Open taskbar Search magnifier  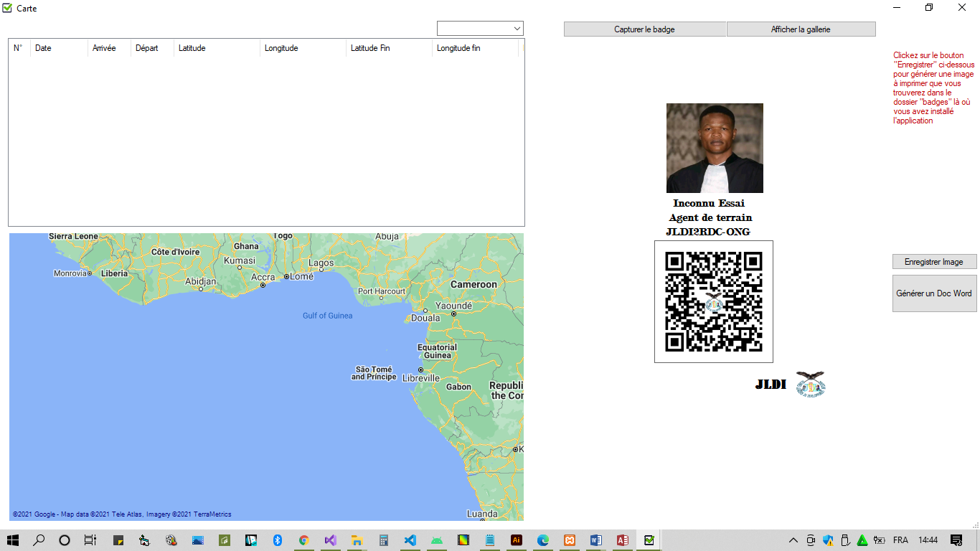[39, 540]
